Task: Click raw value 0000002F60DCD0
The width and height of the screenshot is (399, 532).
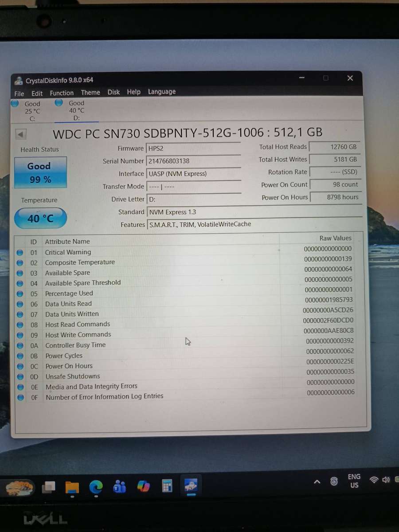Action: click(x=328, y=320)
